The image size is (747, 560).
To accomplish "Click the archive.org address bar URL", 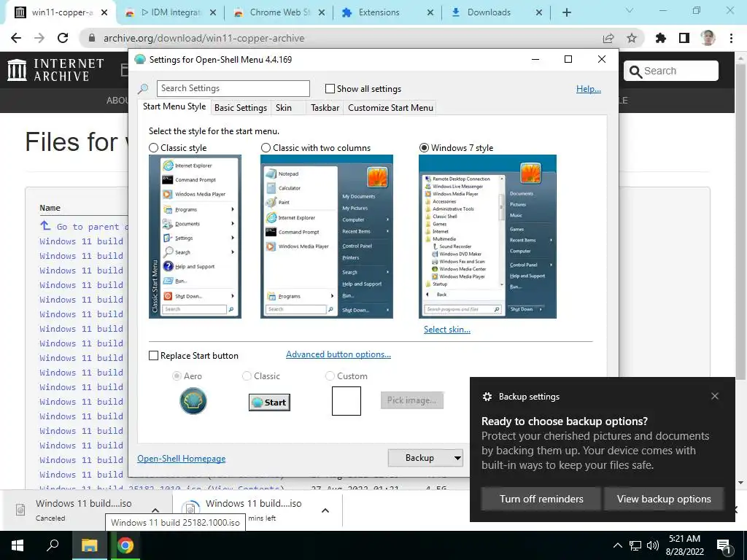I will 204,38.
